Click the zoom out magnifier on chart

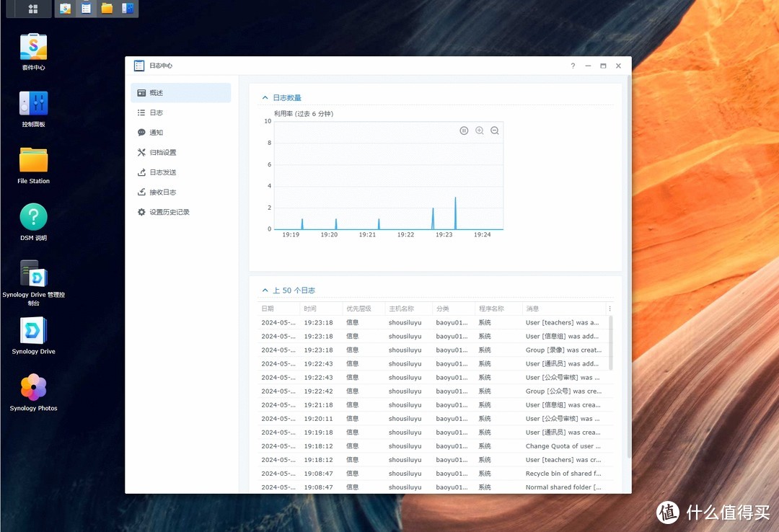tap(495, 130)
